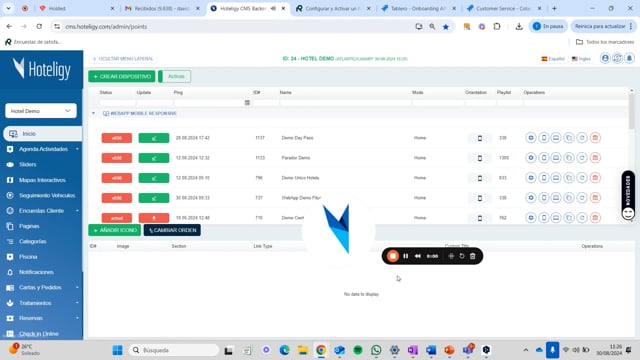Viewport: 640px width, 360px height.
Task: Duplicate the Demo Day Pass device
Action: pyautogui.click(x=569, y=138)
